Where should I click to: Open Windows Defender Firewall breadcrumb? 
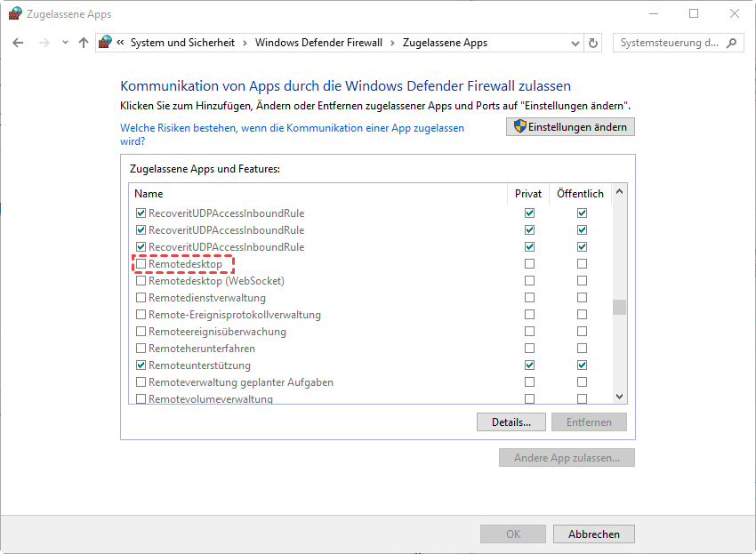(x=318, y=43)
